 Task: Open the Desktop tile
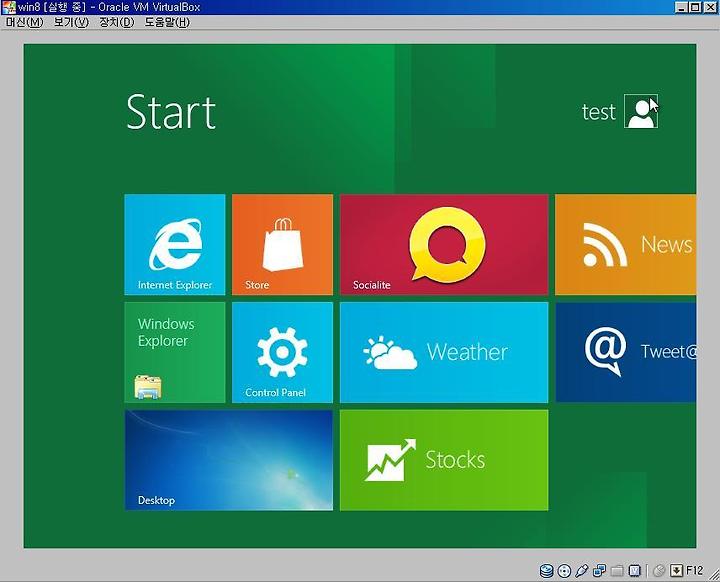pos(229,460)
